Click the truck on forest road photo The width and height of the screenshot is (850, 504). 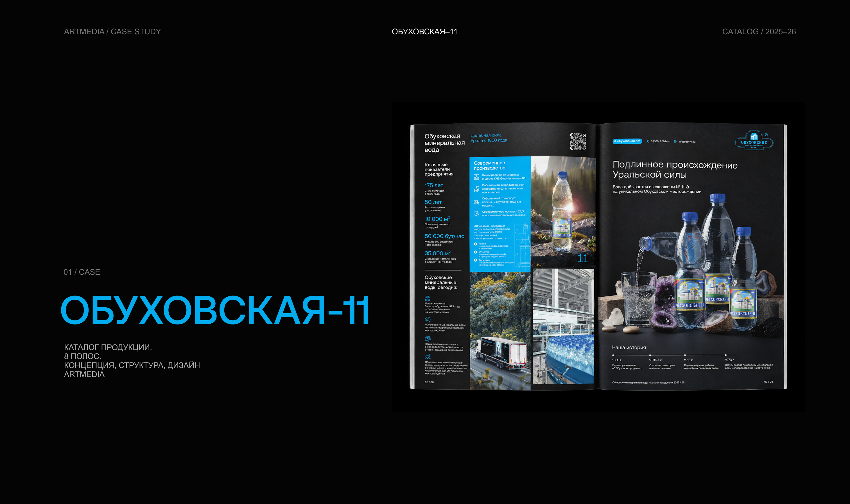click(x=500, y=331)
